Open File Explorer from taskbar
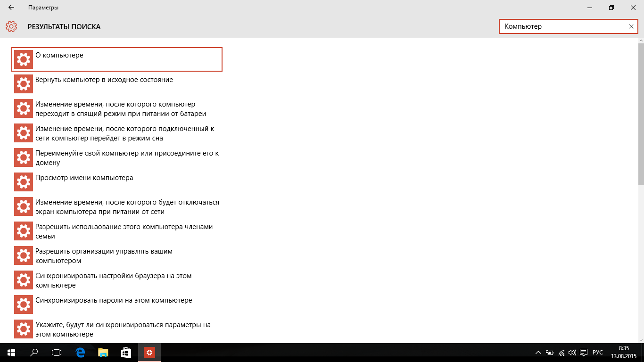Viewport: 644px width, 362px height. pos(103,353)
